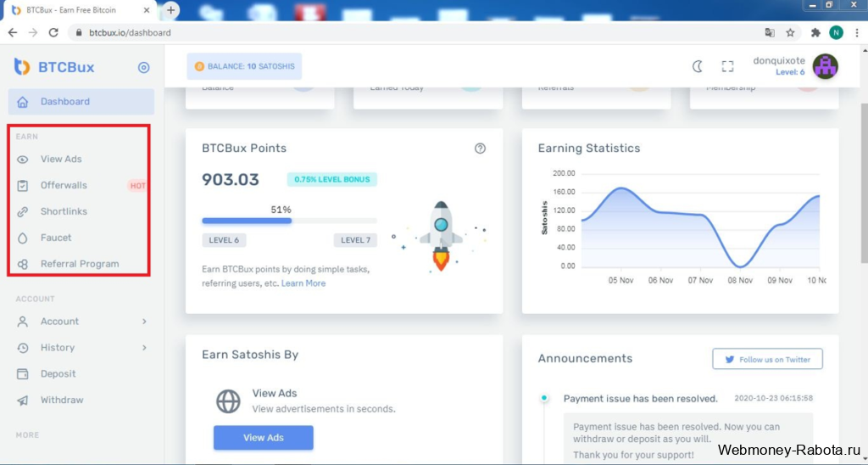Click the 903.03 points value
Image resolution: width=868 pixels, height=465 pixels.
click(x=231, y=180)
